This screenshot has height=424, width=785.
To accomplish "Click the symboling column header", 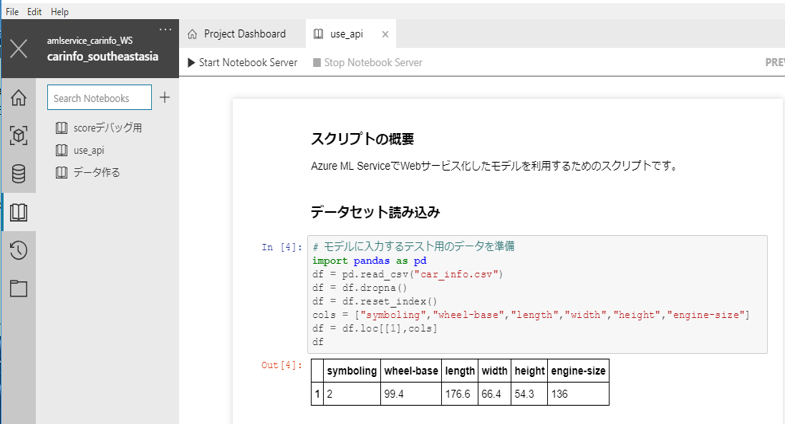I will tap(351, 371).
